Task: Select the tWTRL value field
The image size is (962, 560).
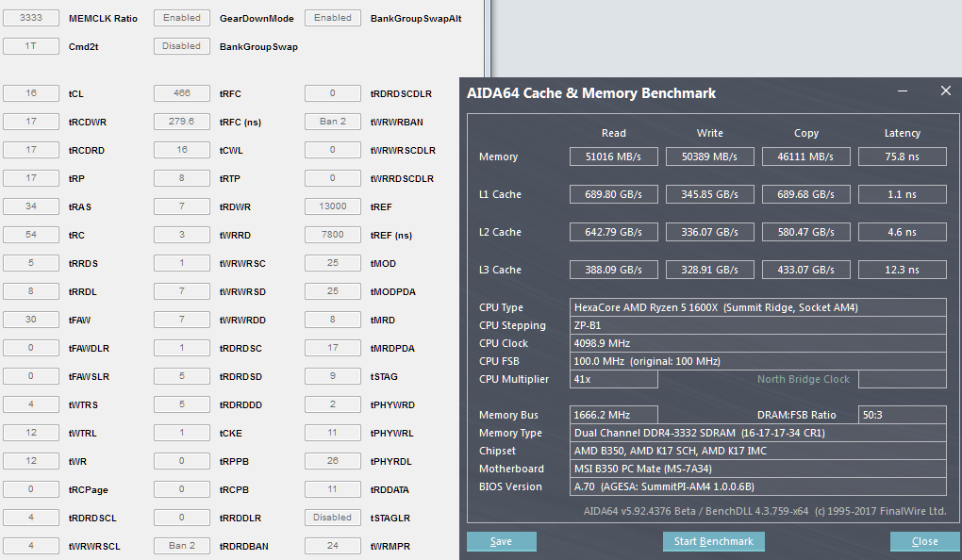Action: pos(31,433)
